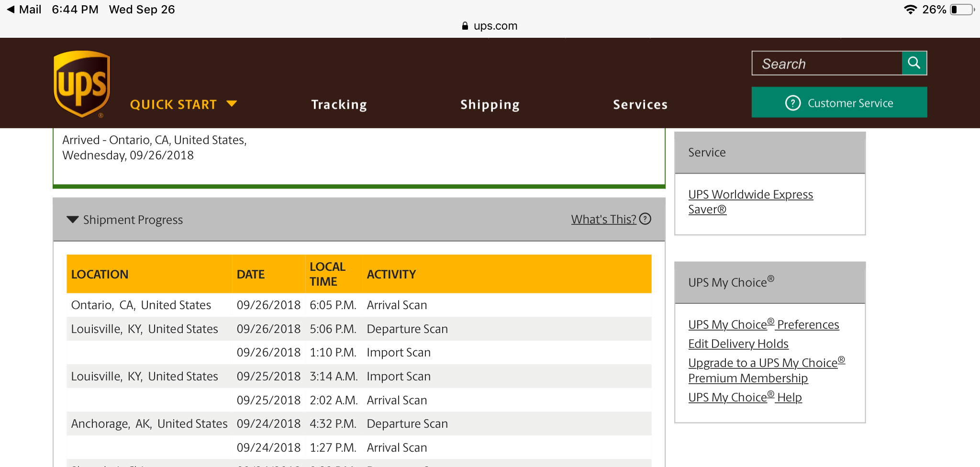Screen dimensions: 980x467
Task: Open the What's This? link
Action: [603, 219]
